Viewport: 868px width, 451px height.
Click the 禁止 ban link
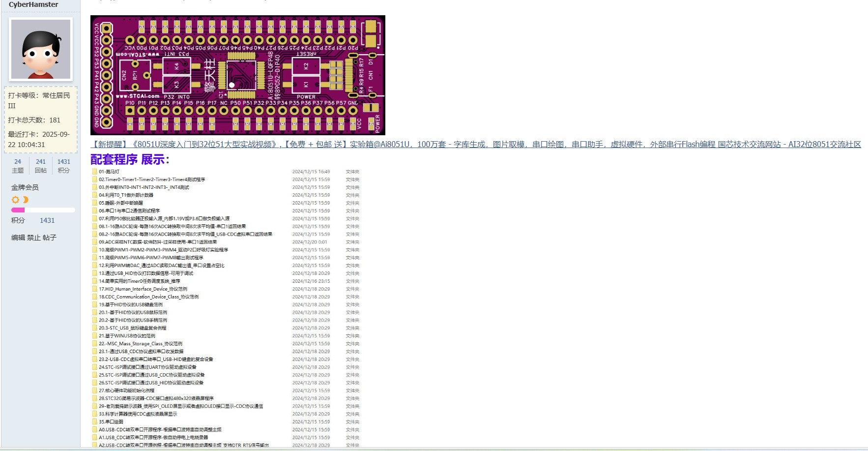(34, 238)
